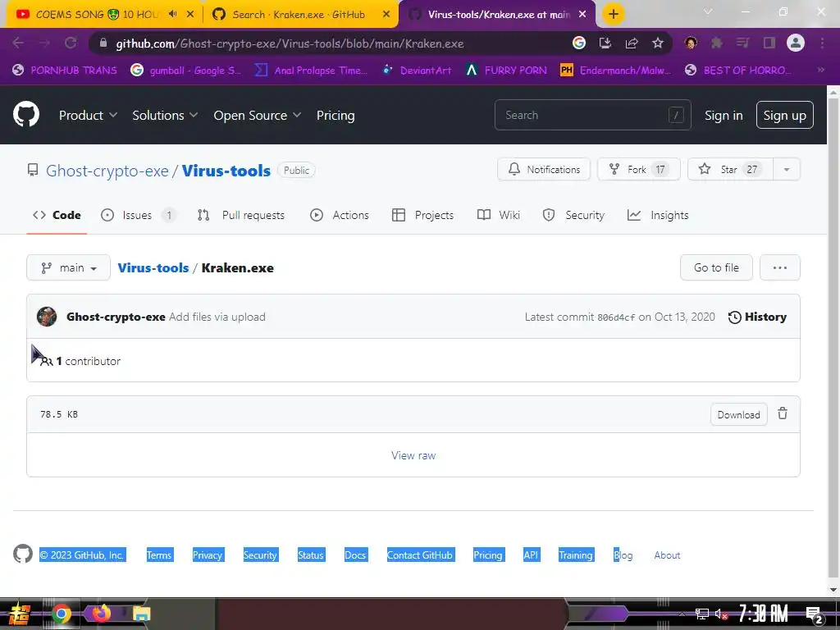Switch to the Issues tab
Viewport: 840px width, 630px height.
(138, 215)
